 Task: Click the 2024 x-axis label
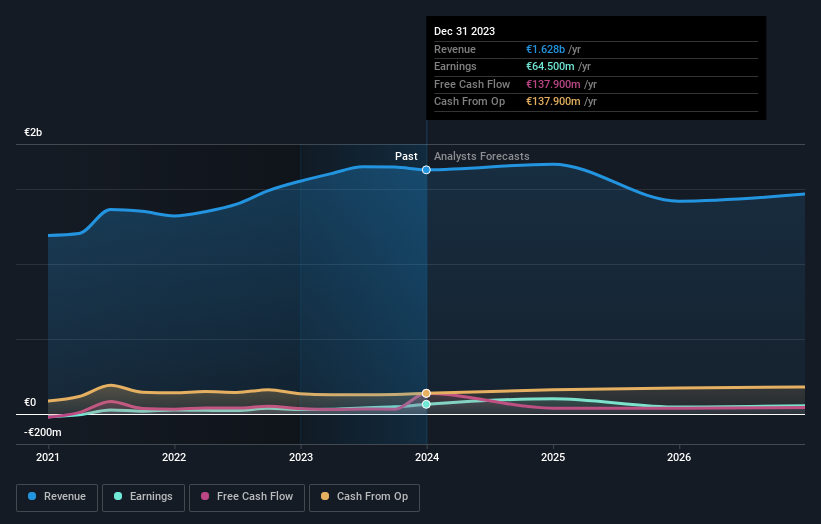click(x=427, y=458)
